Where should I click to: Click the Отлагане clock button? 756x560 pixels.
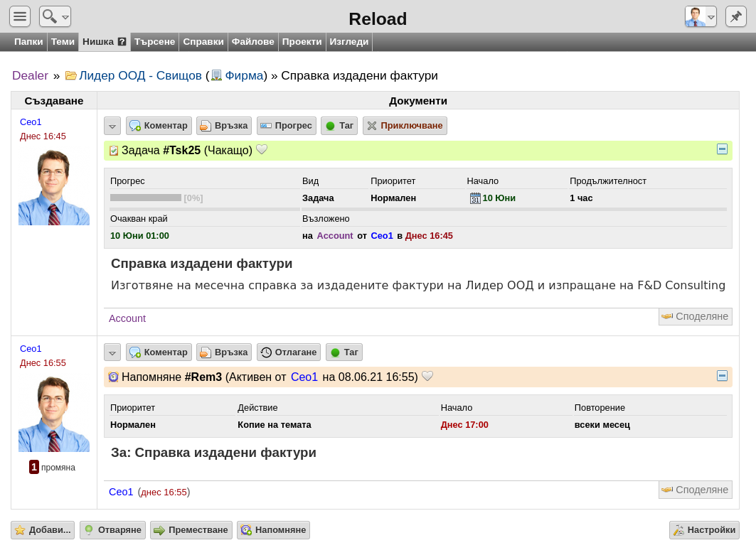click(x=289, y=352)
